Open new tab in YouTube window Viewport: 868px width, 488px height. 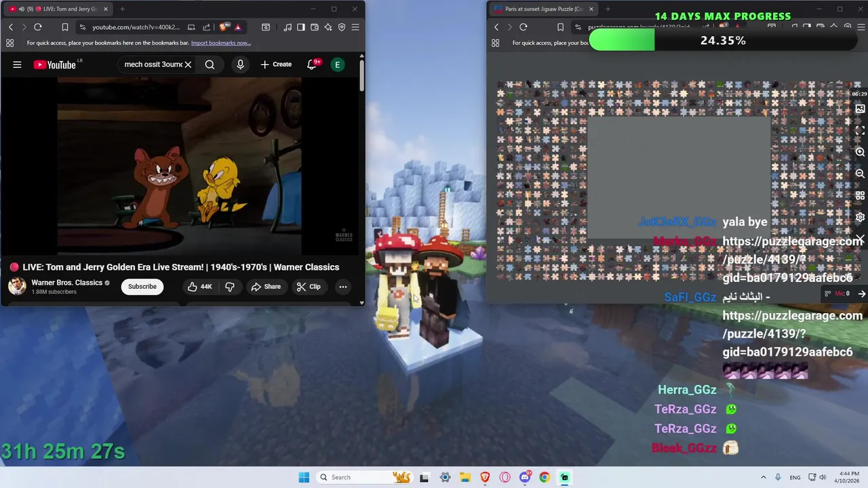click(x=122, y=9)
